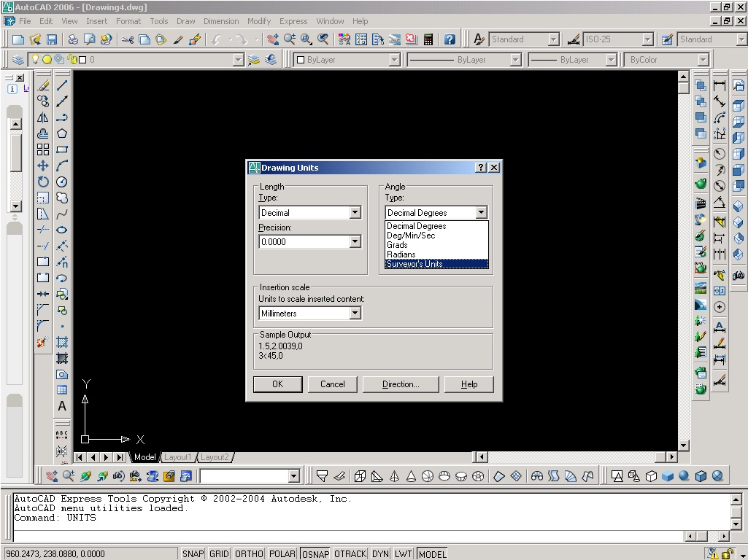Open the Dimension menu
Image resolution: width=748 pixels, height=560 pixels.
point(221,21)
